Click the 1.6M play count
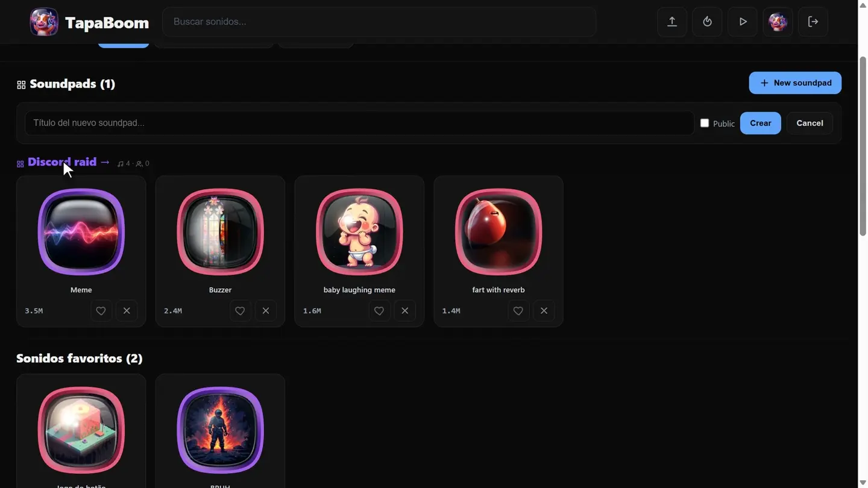 coord(312,311)
